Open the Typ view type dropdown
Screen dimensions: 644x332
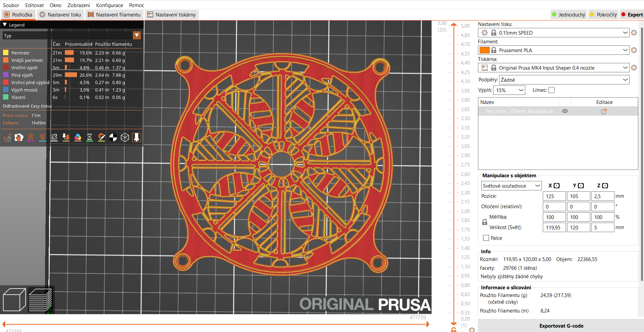point(72,35)
